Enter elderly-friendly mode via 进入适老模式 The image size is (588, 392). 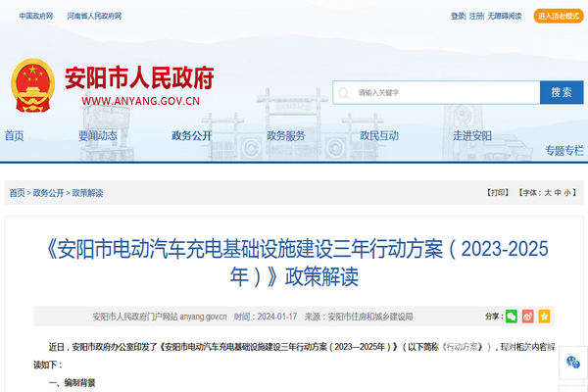559,17
